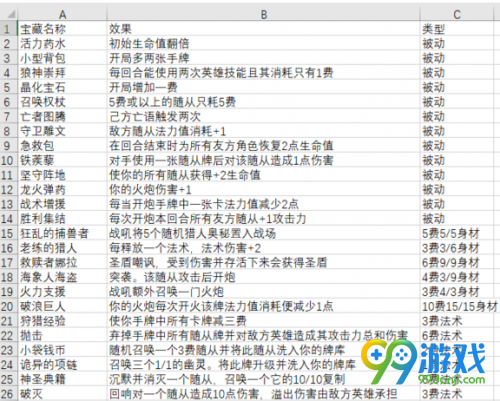Select cell reading 突袭。该随从攻击后开炮

click(264, 277)
